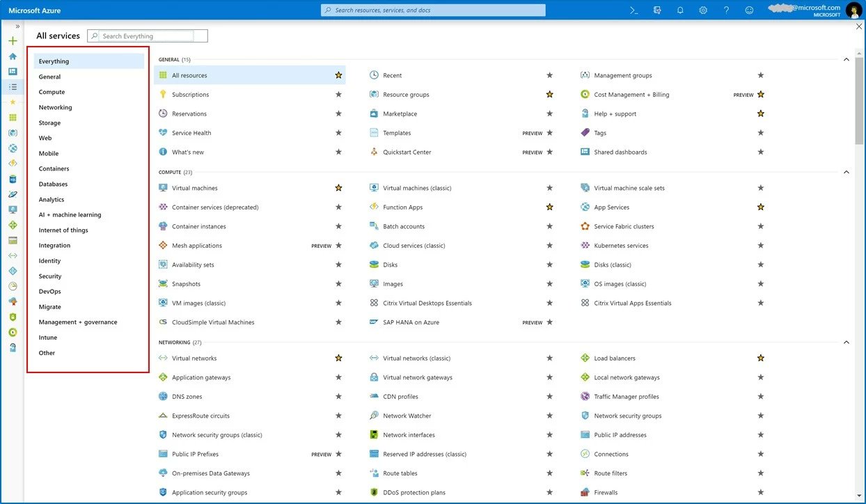Toggle the Resource groups favorite star
The image size is (866, 504).
[x=549, y=94]
